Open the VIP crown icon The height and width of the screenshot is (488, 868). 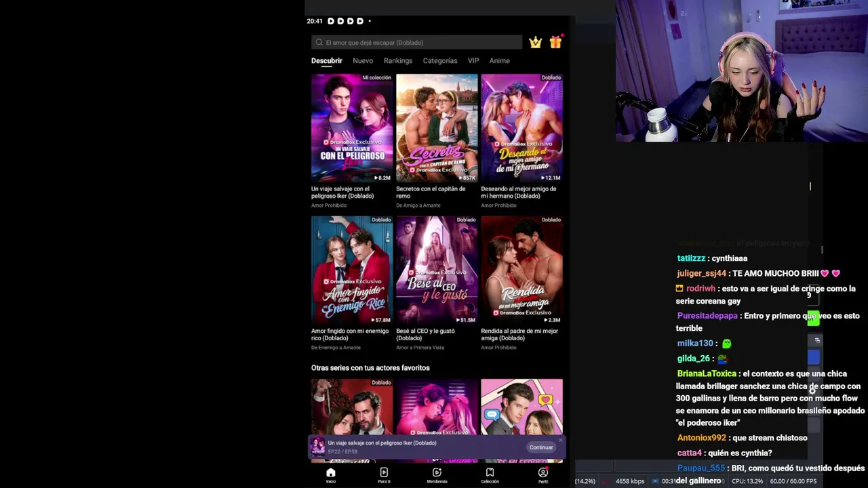tap(536, 43)
